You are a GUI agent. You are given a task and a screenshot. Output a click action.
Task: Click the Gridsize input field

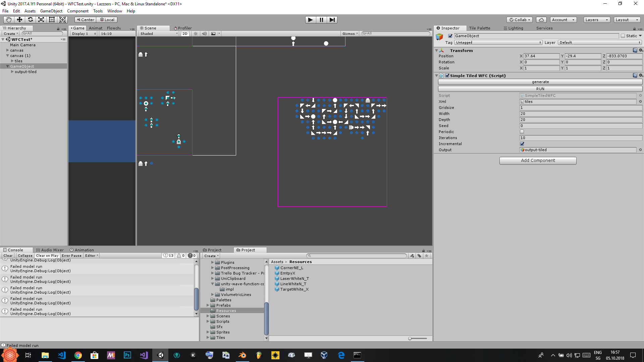click(x=581, y=108)
